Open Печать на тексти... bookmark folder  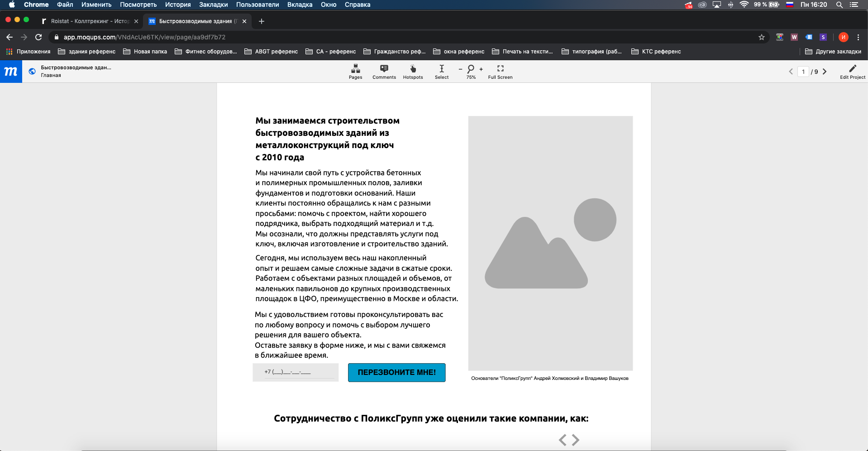[523, 52]
